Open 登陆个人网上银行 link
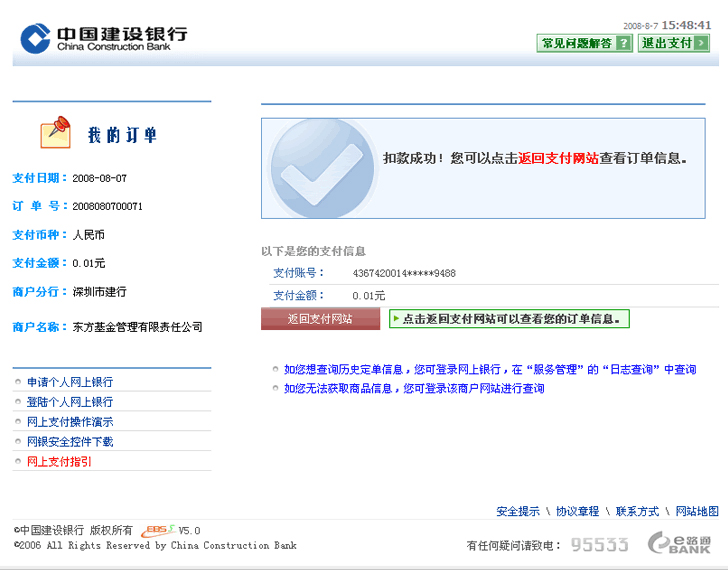This screenshot has height=570, width=728. pos(70,402)
